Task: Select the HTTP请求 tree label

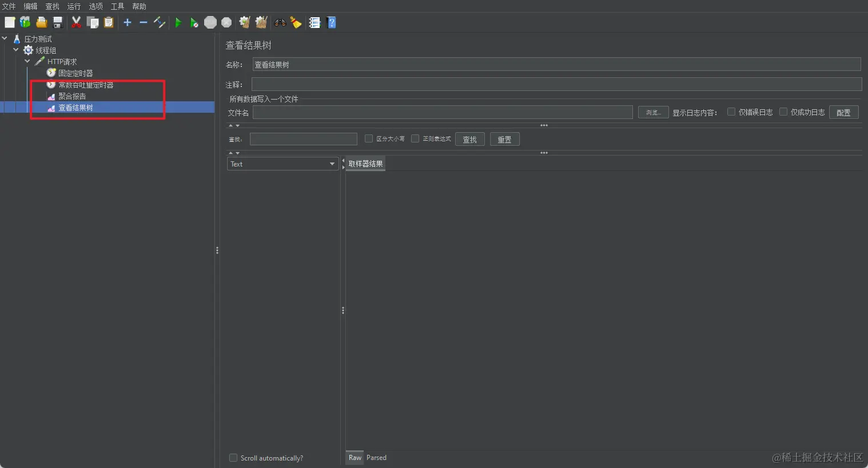Action: point(62,62)
